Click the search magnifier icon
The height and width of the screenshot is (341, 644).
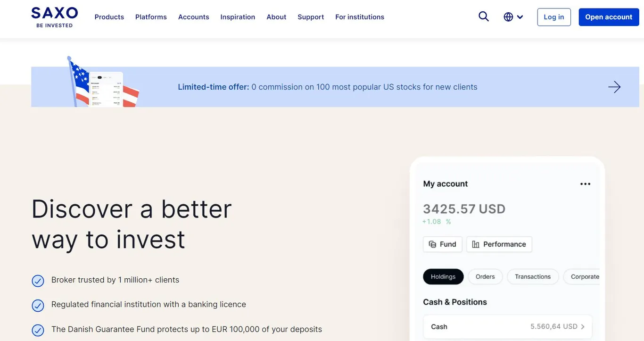(484, 17)
